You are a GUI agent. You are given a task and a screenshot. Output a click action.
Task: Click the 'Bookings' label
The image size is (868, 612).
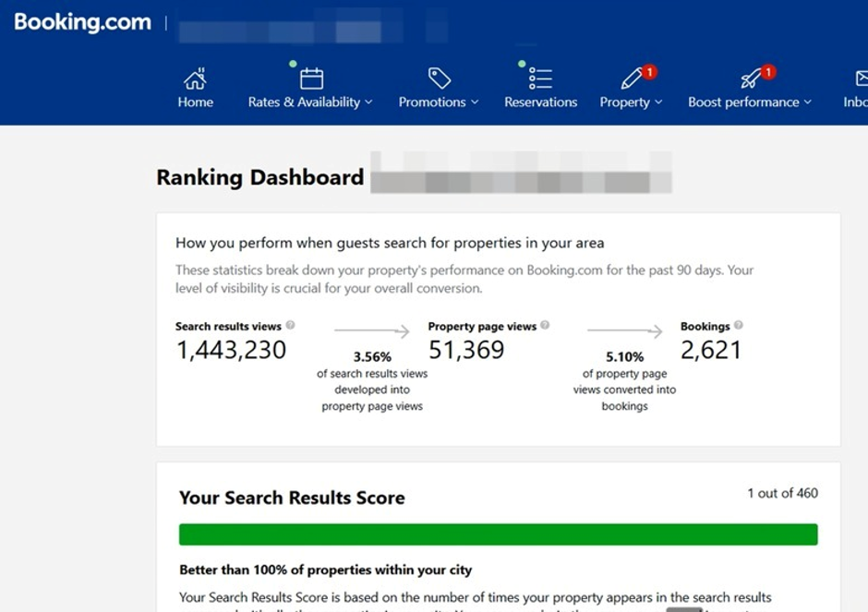click(x=705, y=327)
